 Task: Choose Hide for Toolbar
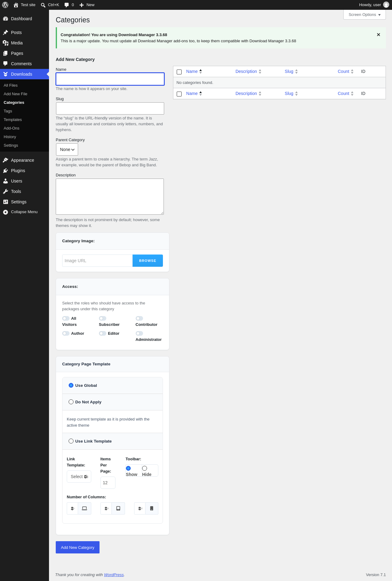point(145,468)
